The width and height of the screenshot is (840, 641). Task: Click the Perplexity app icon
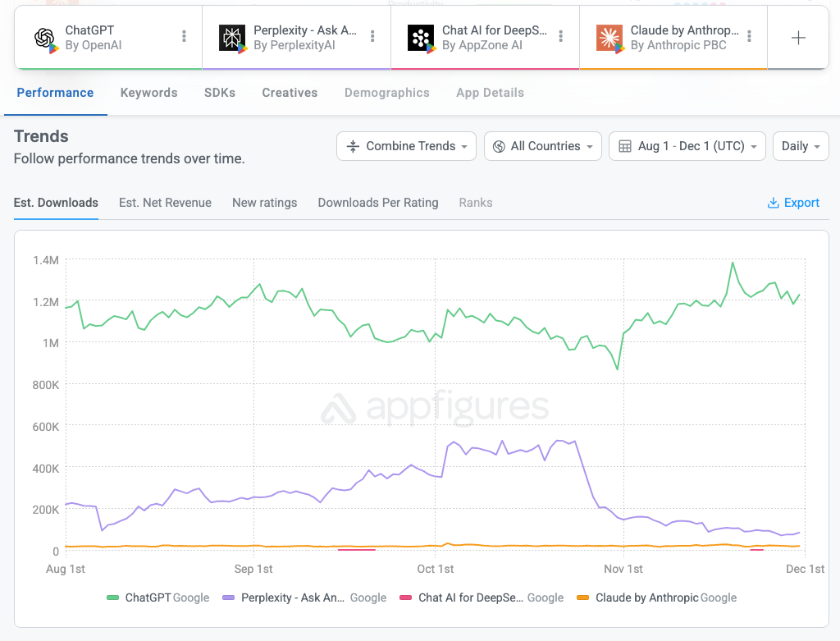point(232,38)
